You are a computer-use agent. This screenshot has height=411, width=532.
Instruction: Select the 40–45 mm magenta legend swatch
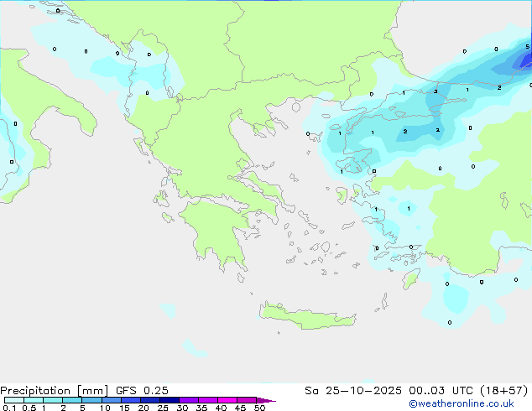point(227,400)
